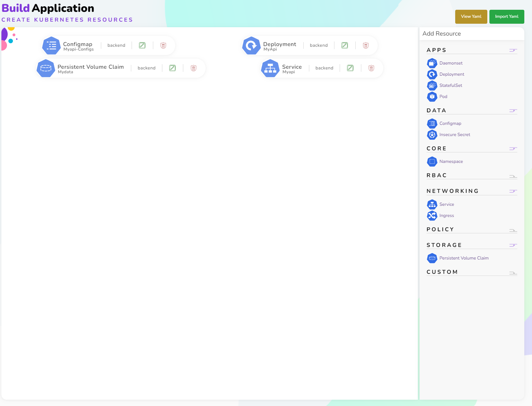The height and width of the screenshot is (406, 532).
Task: Click the Persistent Volume Claim sidebar icon
Action: 432,258
